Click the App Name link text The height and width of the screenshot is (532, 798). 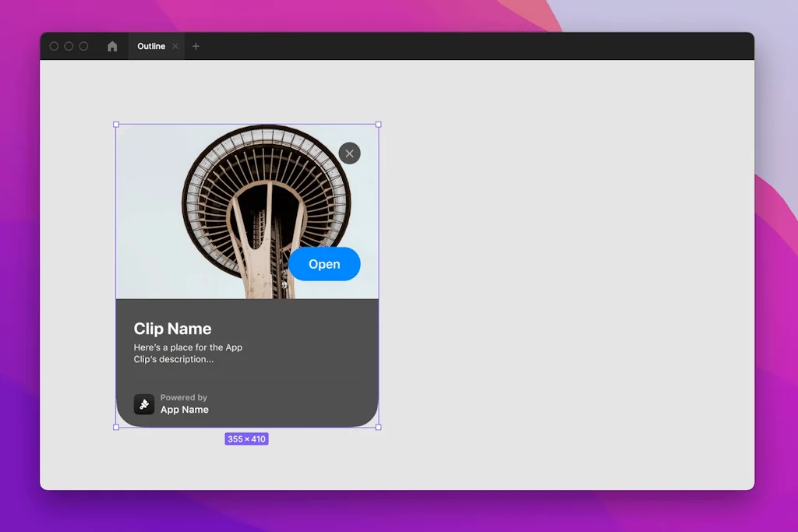coord(185,409)
